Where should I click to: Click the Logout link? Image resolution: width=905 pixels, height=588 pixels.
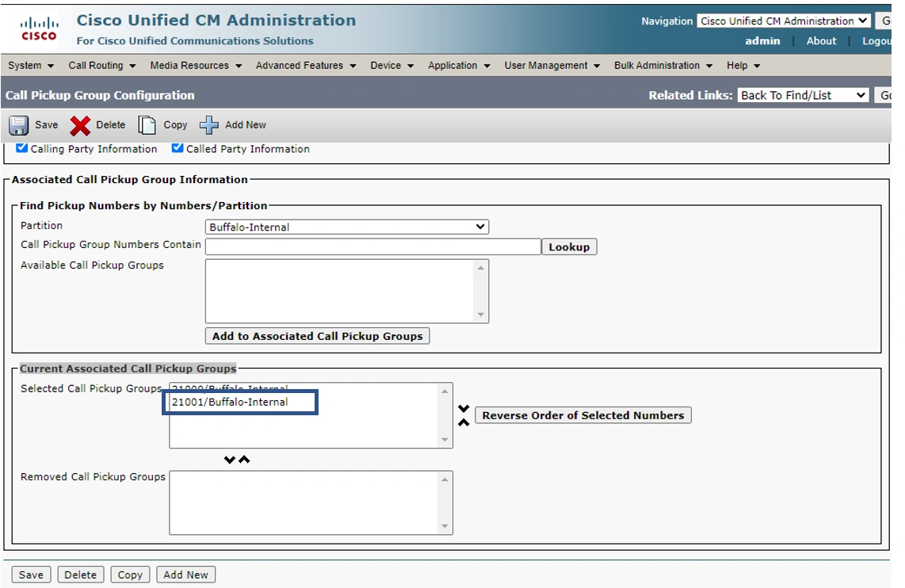(x=876, y=41)
